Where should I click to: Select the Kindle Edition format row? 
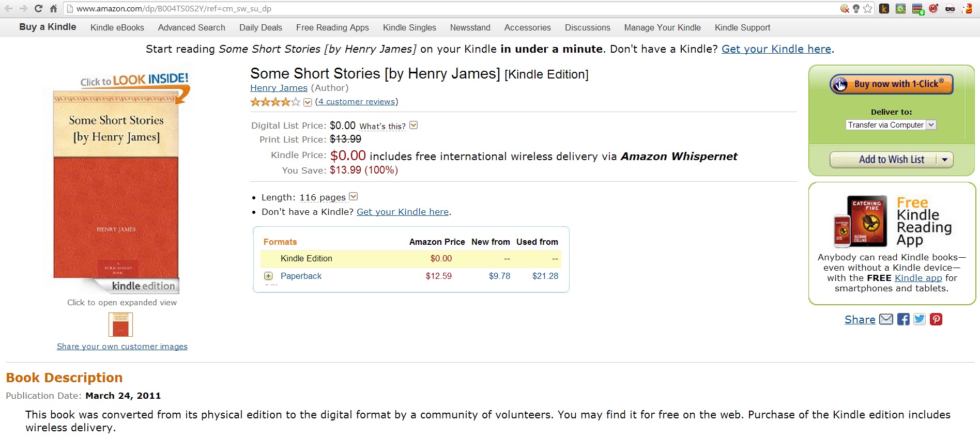(411, 259)
